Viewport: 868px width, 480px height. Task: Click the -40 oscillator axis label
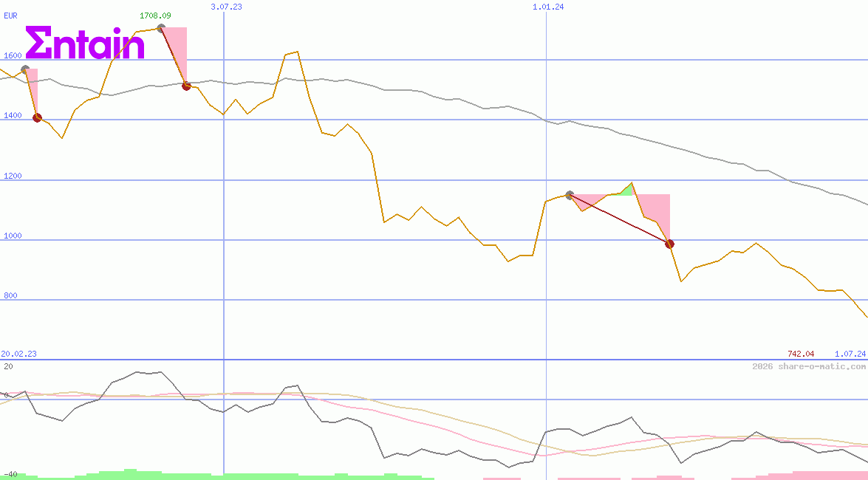[x=10, y=474]
